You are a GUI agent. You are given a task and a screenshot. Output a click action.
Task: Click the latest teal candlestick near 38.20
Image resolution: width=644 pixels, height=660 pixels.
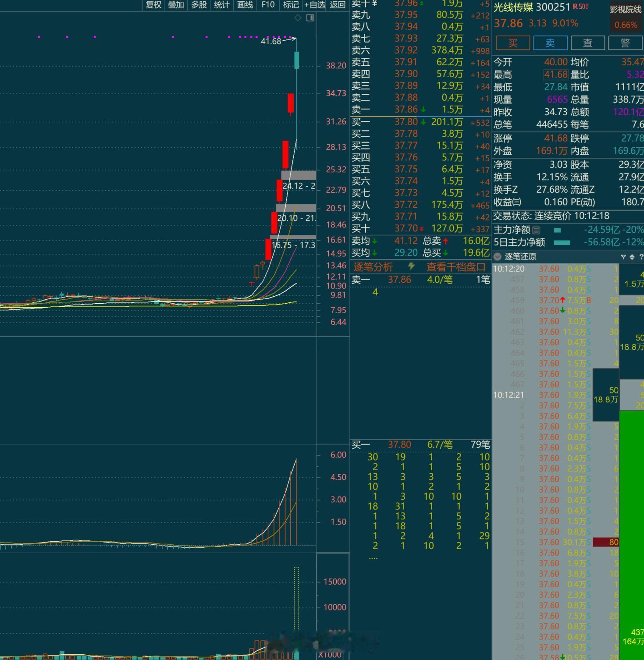coord(296,60)
